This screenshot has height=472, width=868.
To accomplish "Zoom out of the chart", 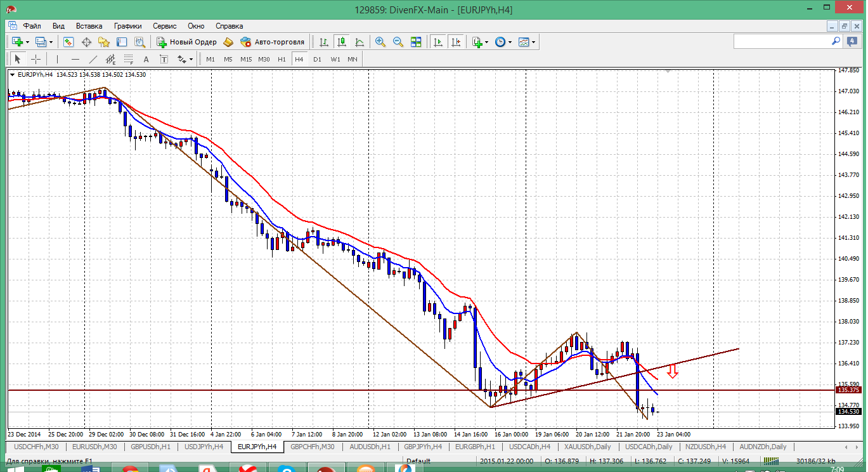I will coord(398,42).
